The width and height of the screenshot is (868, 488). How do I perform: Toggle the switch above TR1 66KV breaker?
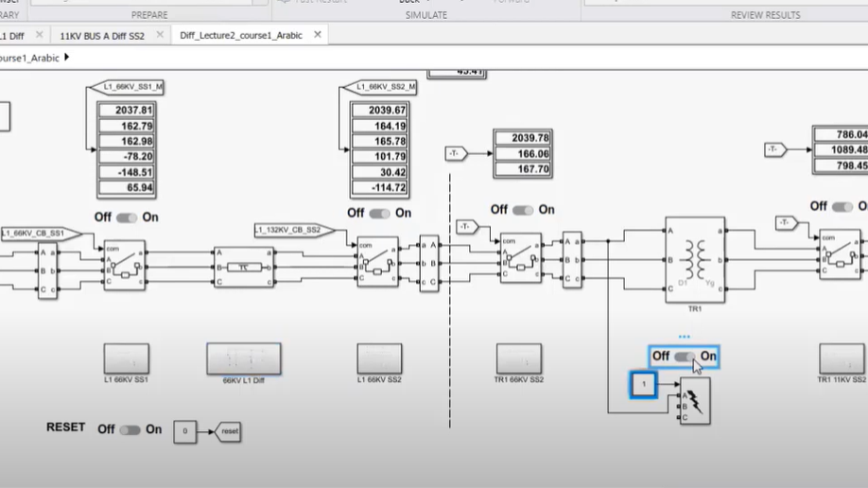click(522, 210)
